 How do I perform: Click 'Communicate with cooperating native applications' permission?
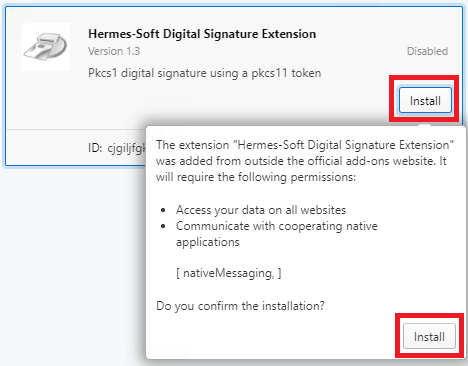pyautogui.click(x=277, y=234)
